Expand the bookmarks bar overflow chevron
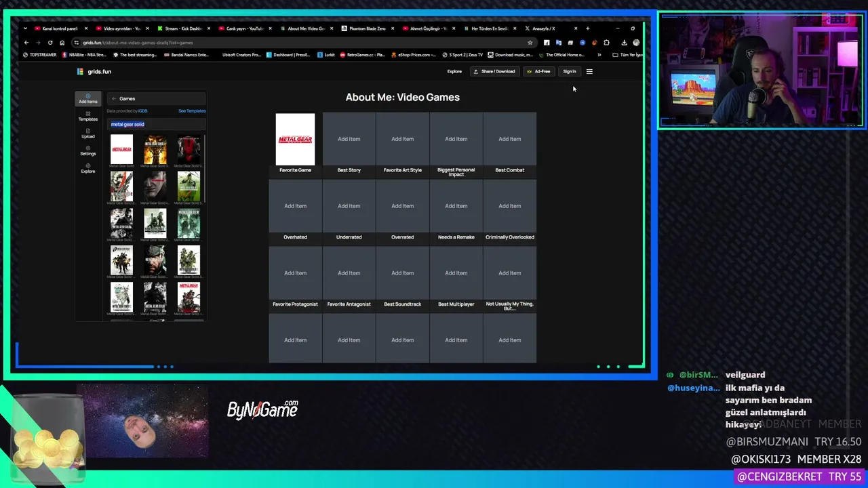The height and width of the screenshot is (488, 868). [x=599, y=55]
